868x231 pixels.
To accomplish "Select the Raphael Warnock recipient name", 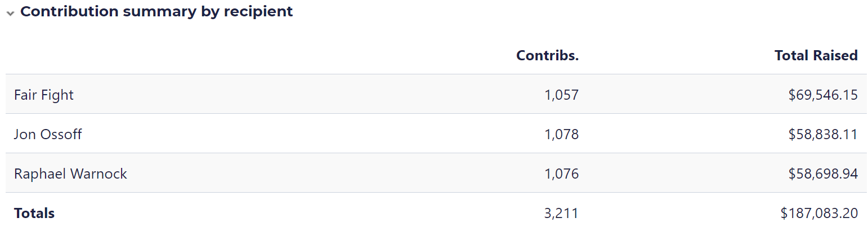I will (x=70, y=174).
